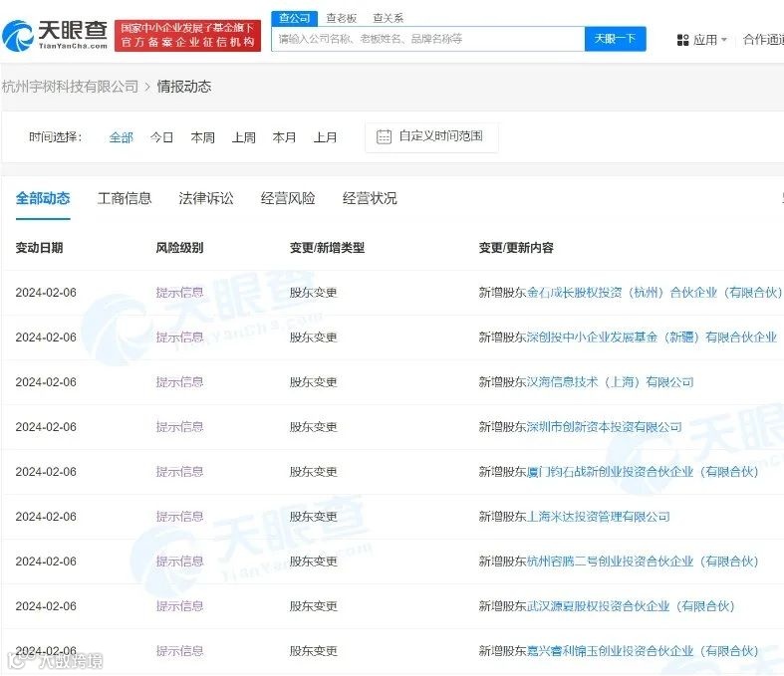The height and width of the screenshot is (676, 784).
Task: Click 提示信息 in the 汉海信息技术 row
Action: tap(179, 382)
